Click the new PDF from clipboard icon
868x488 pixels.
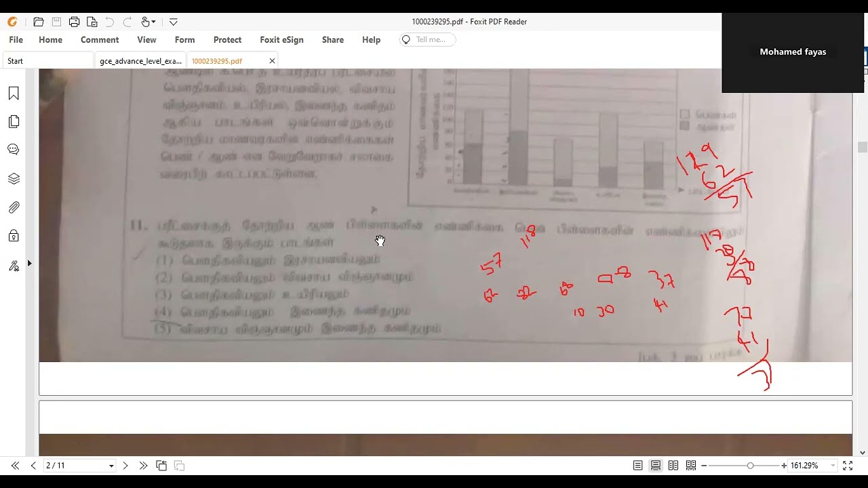click(92, 22)
